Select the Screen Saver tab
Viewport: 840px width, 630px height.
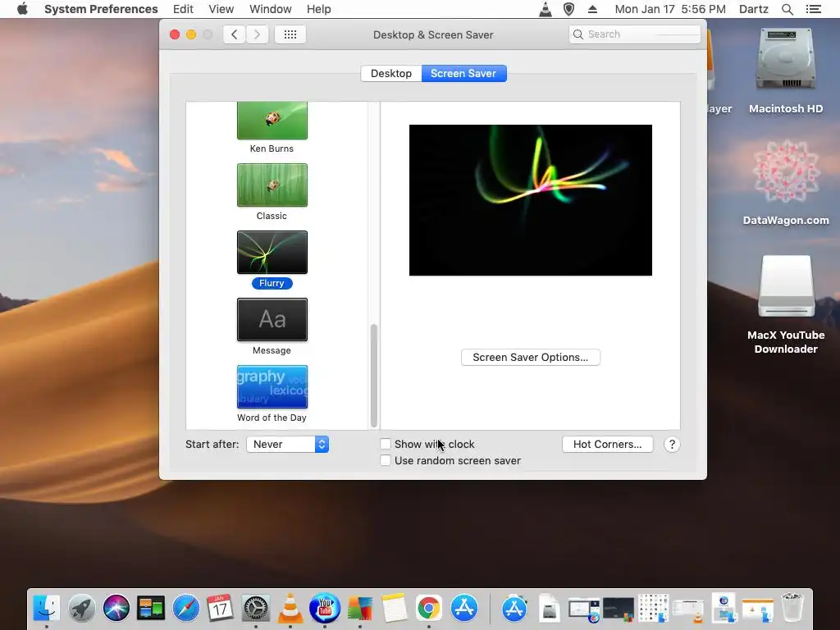click(x=463, y=73)
